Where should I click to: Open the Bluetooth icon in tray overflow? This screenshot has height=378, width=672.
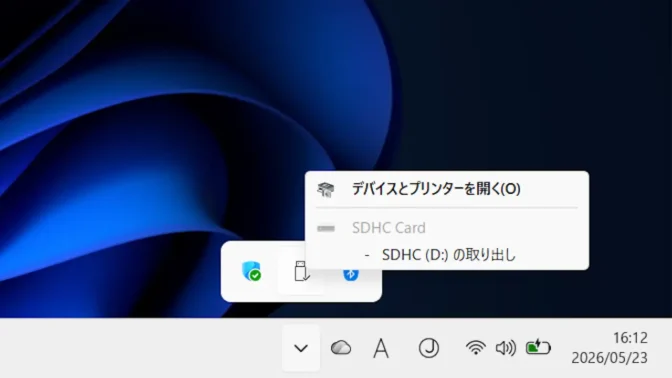click(x=351, y=274)
